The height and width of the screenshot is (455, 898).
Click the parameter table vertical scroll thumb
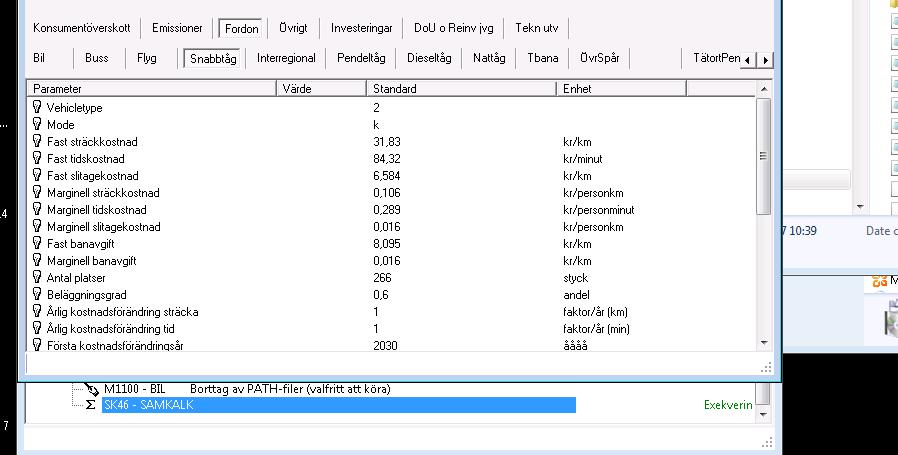tap(763, 156)
